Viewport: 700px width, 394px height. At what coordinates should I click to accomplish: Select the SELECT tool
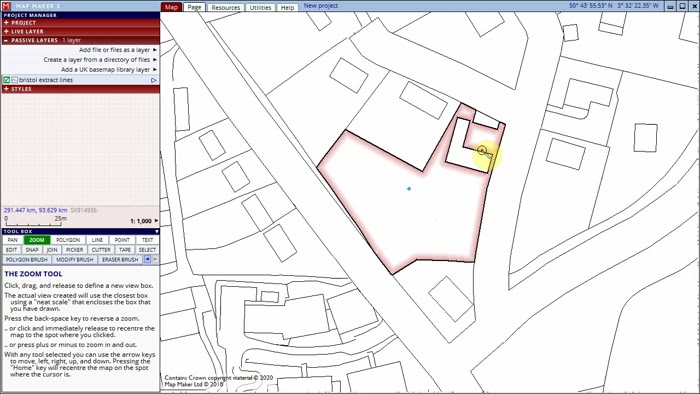147,250
